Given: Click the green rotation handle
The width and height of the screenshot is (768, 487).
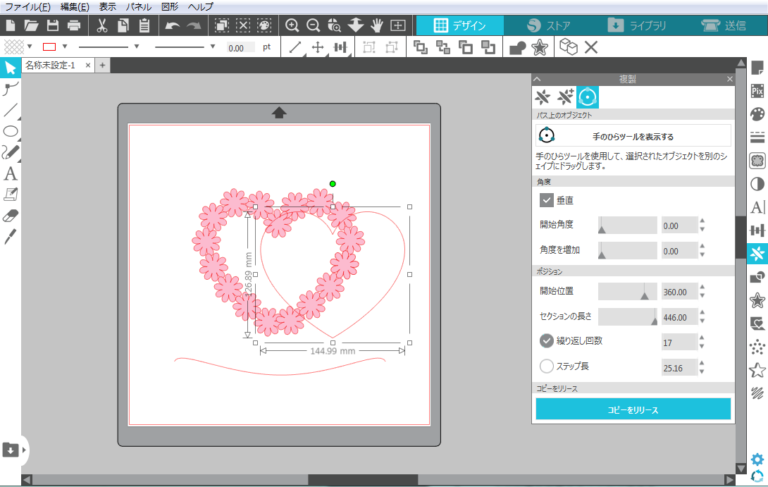Looking at the screenshot, I should pos(333,184).
